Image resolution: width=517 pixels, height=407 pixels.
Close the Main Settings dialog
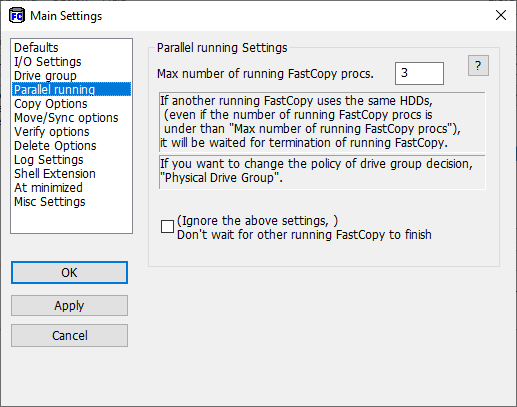[501, 15]
